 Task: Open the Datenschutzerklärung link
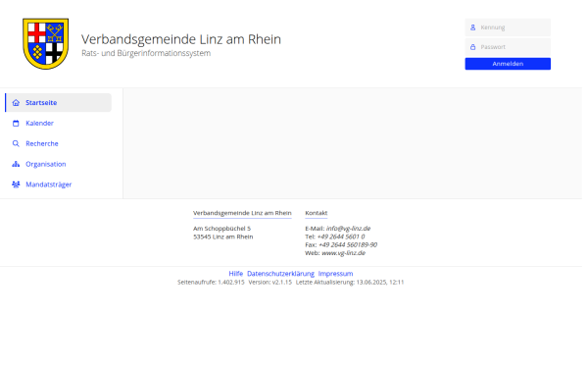[280, 274]
